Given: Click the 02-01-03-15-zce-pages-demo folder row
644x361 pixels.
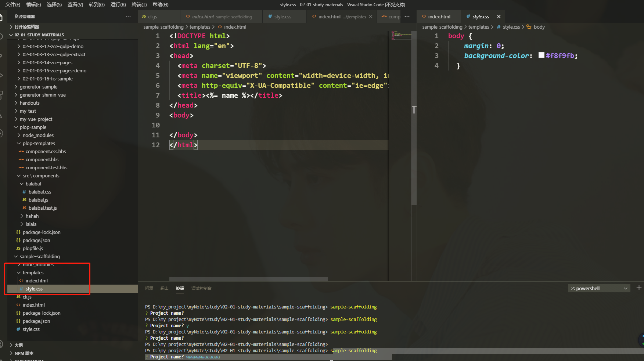Looking at the screenshot, I should click(x=72, y=71).
